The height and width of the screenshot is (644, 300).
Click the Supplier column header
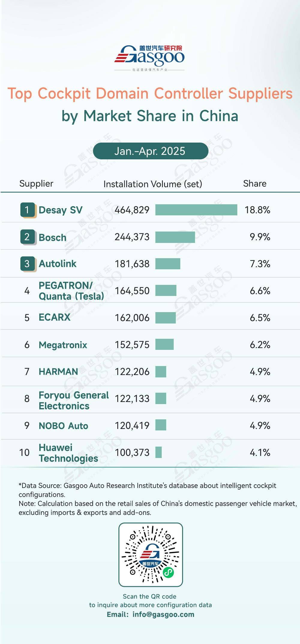tap(36, 184)
